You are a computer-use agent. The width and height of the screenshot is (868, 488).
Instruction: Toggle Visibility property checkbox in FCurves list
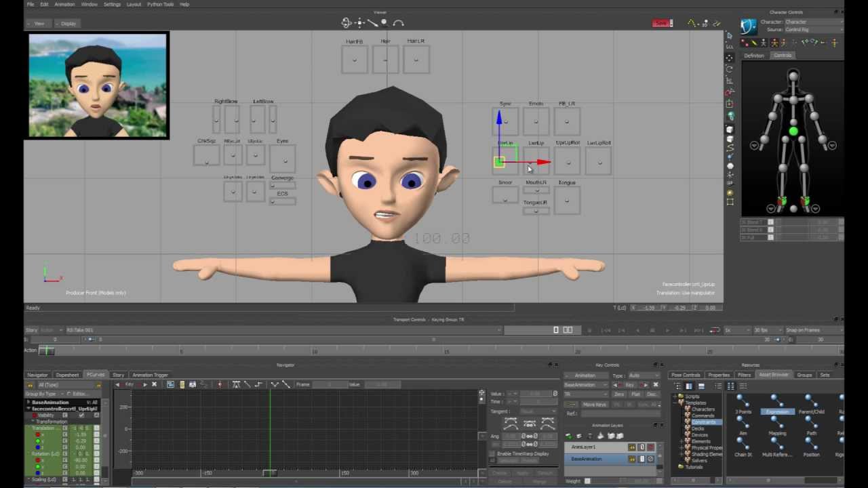81,415
